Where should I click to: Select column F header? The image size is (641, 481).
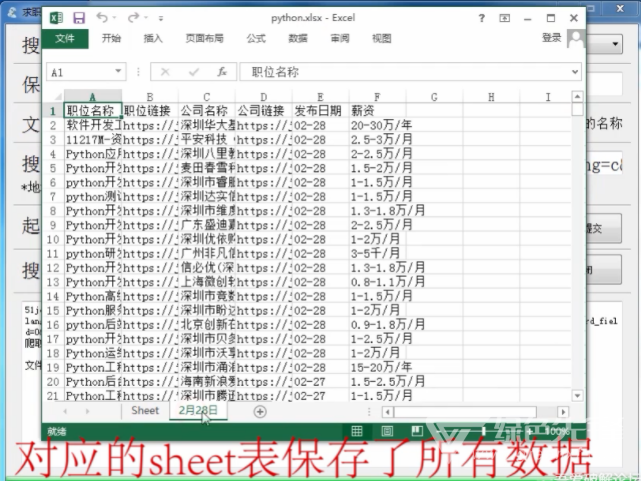point(376,96)
